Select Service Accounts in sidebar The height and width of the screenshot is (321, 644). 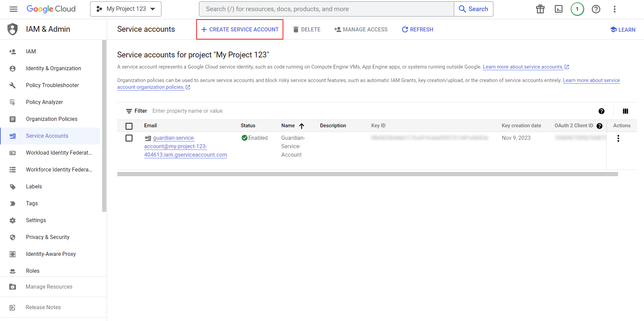pyautogui.click(x=50, y=136)
